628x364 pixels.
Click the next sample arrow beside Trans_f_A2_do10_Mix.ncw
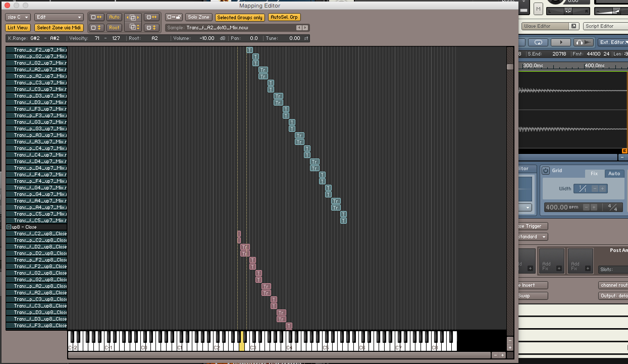(305, 27)
